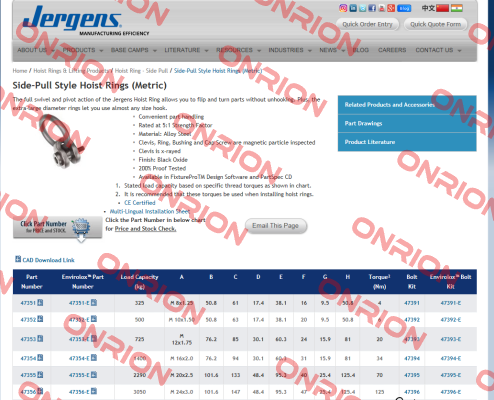Open Multi-Lingual Installation Sheet link
This screenshot has width=494, height=400.
150,211
